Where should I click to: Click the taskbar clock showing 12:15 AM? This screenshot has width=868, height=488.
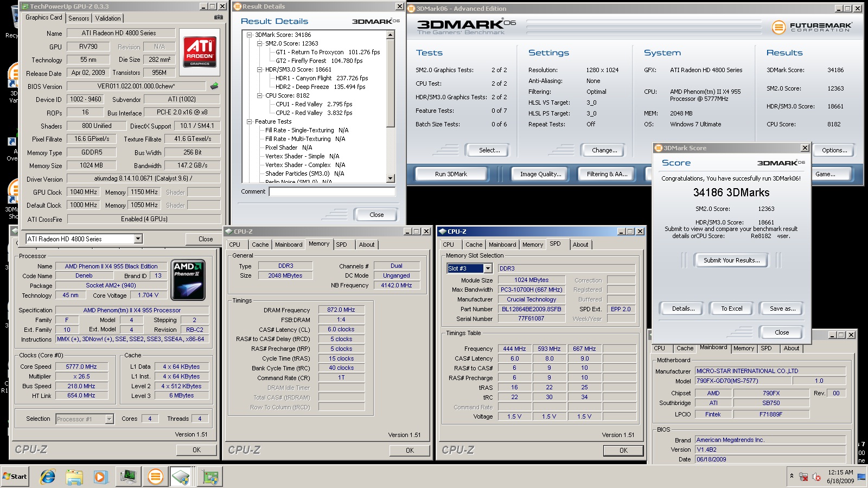click(x=840, y=477)
